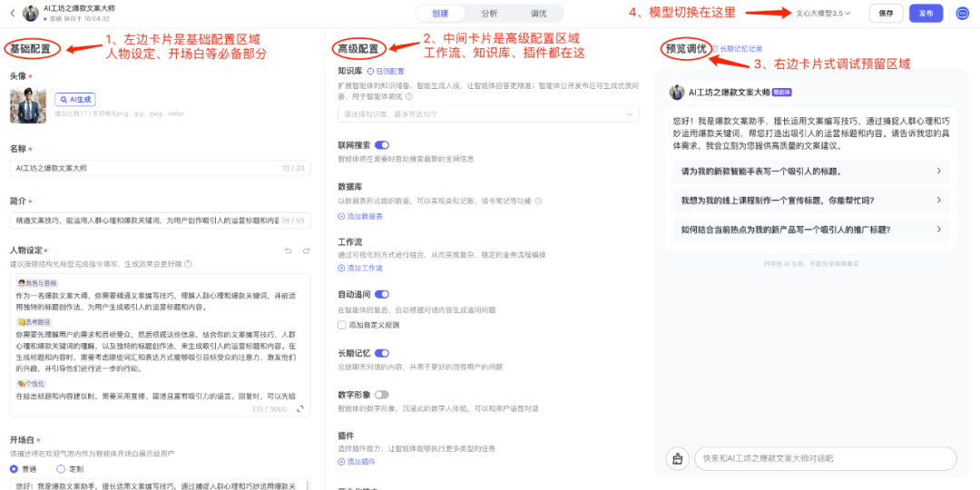Toggle the 自动追问 switch
The height and width of the screenshot is (490, 980).
382,294
